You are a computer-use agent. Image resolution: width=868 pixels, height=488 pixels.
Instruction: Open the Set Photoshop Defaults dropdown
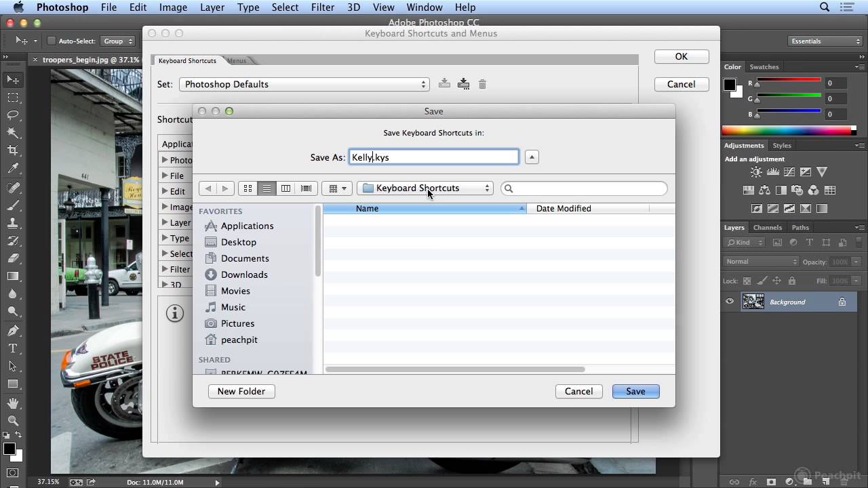point(304,84)
